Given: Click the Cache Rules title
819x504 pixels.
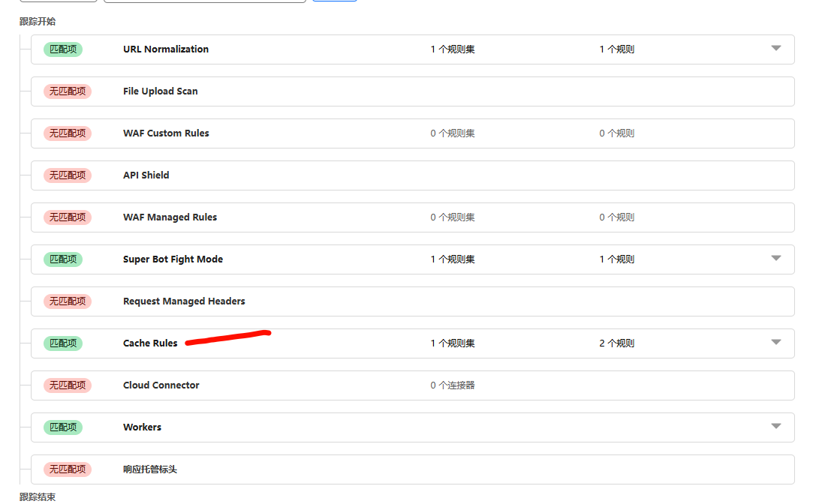Looking at the screenshot, I should point(150,343).
